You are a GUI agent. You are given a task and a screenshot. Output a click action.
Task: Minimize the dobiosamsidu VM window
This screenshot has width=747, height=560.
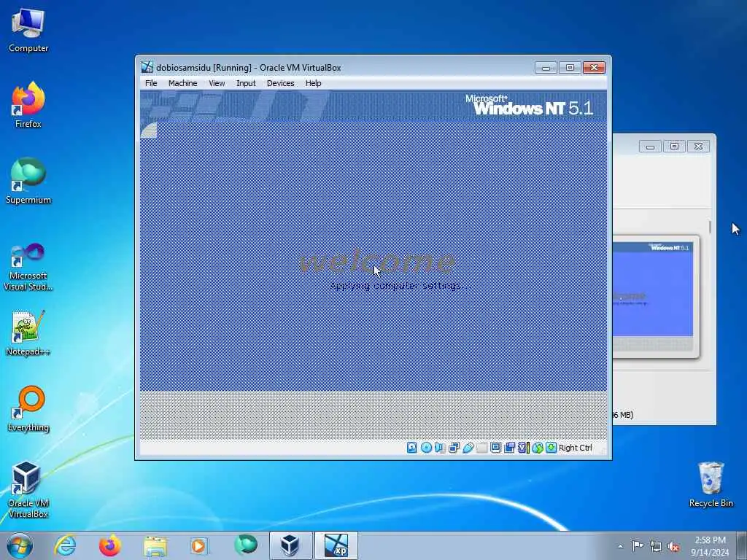546,68
